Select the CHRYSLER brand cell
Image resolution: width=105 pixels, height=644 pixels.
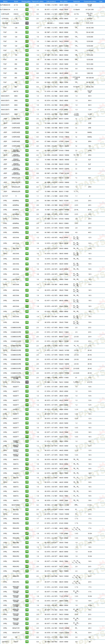point(5,14)
